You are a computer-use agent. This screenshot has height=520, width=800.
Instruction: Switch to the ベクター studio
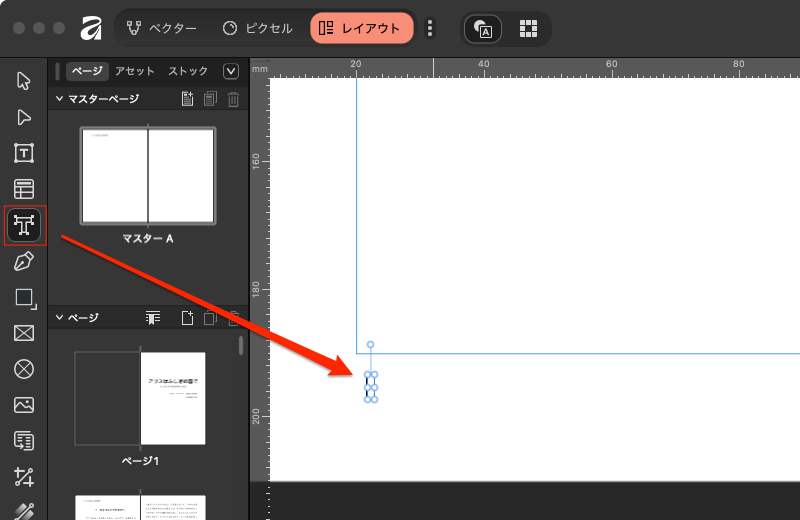[162, 28]
